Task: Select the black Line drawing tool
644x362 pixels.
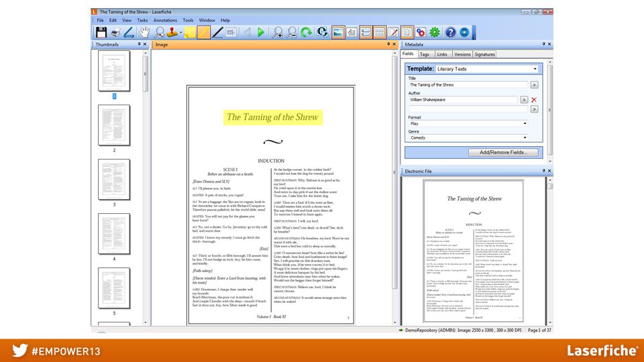Action: pyautogui.click(x=217, y=32)
